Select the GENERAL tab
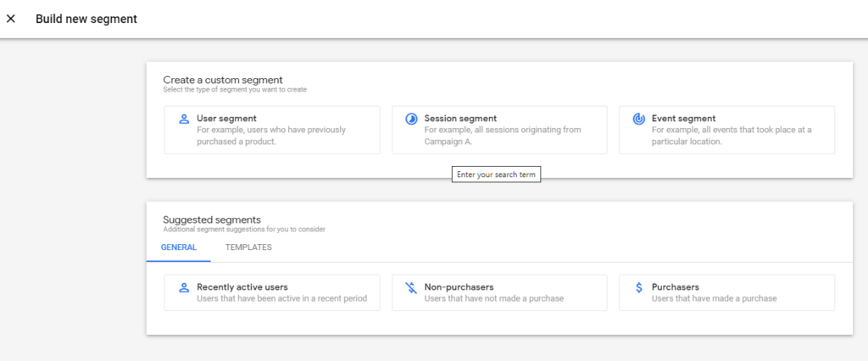 point(179,247)
